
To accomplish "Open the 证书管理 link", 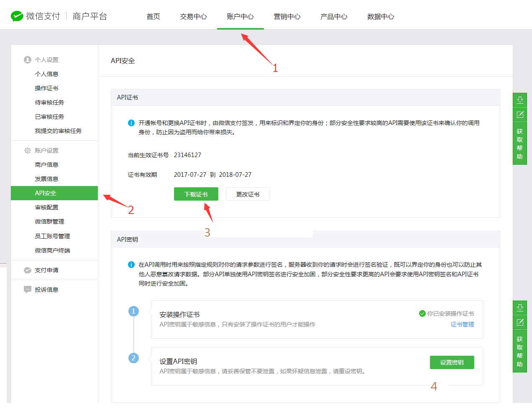I will 462,324.
